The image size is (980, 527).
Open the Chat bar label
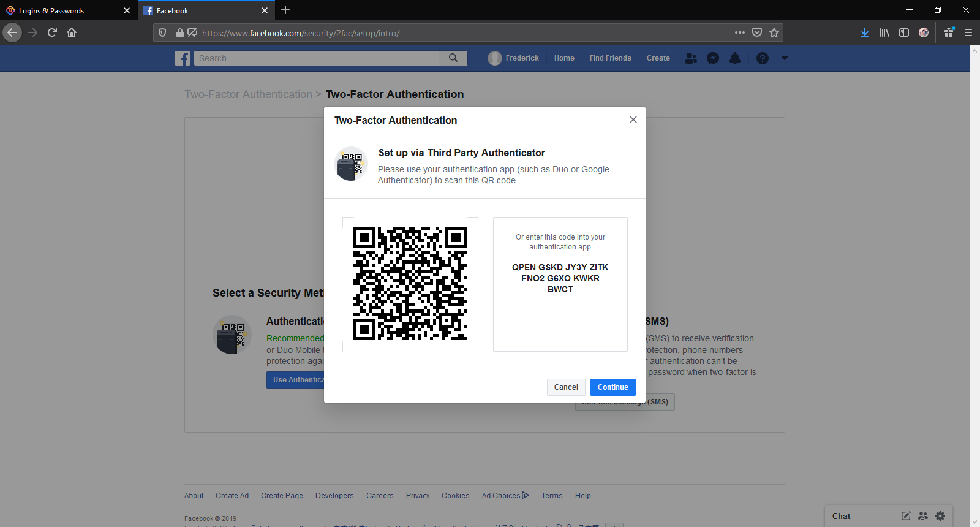coord(842,516)
